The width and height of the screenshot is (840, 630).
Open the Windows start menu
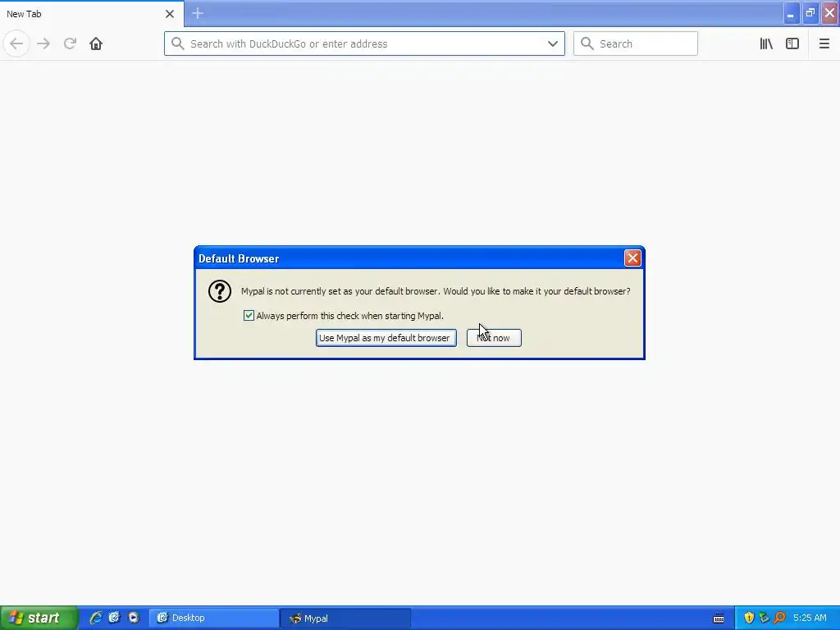39,618
